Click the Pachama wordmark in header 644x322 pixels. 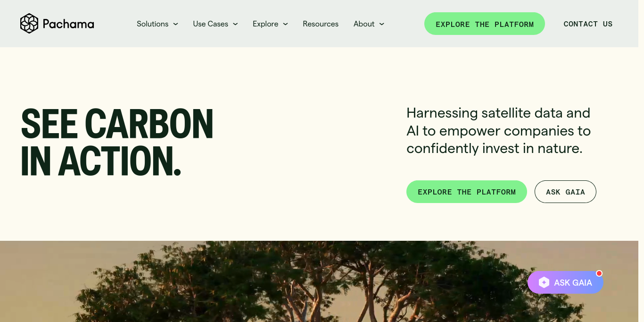(68, 24)
